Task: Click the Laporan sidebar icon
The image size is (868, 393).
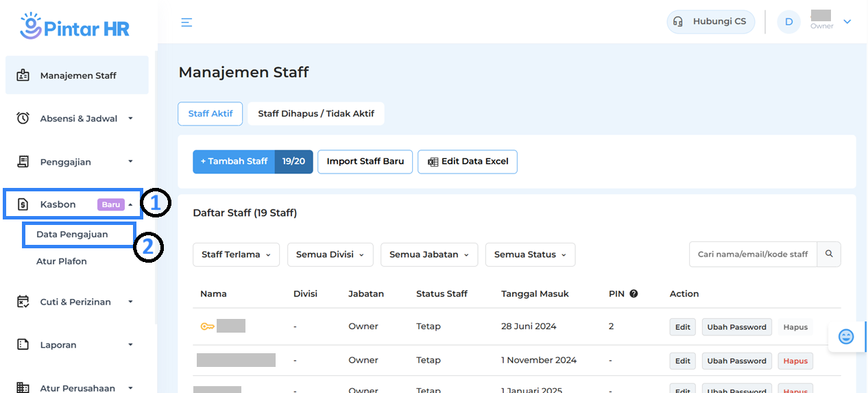Action: [x=23, y=345]
